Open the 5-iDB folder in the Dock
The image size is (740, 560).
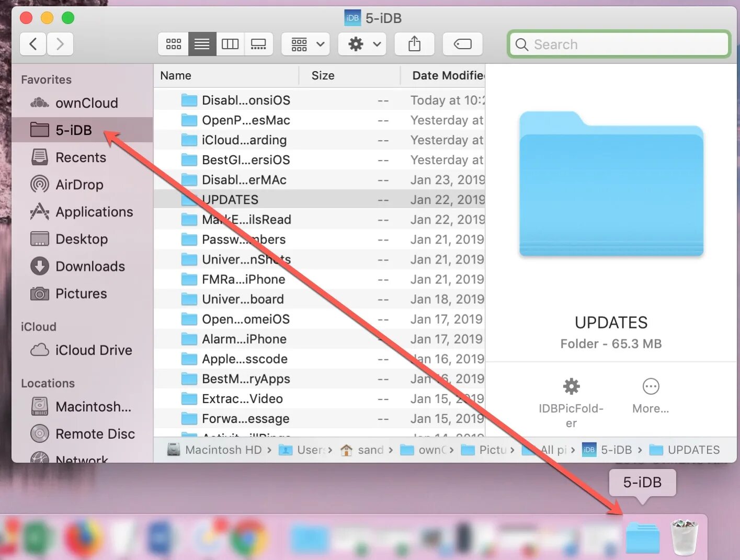coord(643,537)
